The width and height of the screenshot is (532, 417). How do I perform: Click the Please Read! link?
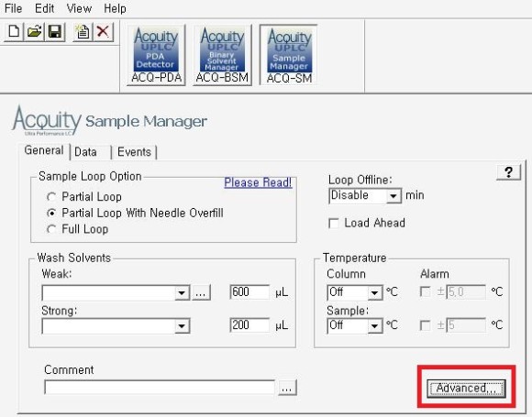(x=258, y=182)
